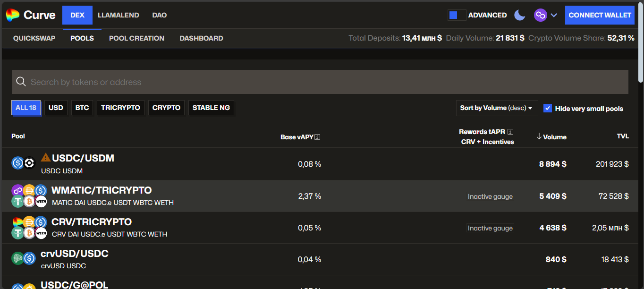Click USDT token icon in WMATIC/TRICRYPTO row
The image size is (644, 289).
point(17,202)
